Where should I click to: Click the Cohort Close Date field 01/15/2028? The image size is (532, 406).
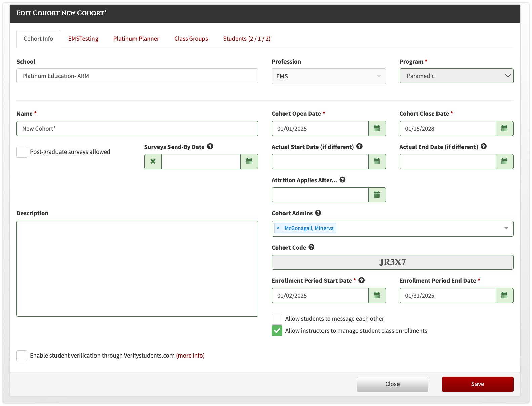[448, 129]
